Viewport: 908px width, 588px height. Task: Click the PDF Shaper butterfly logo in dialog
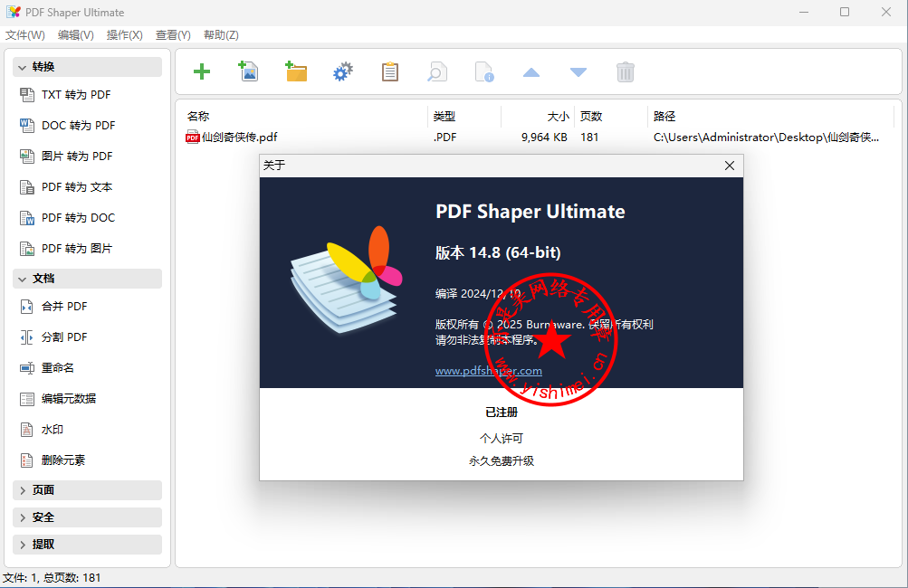pyautogui.click(x=347, y=279)
